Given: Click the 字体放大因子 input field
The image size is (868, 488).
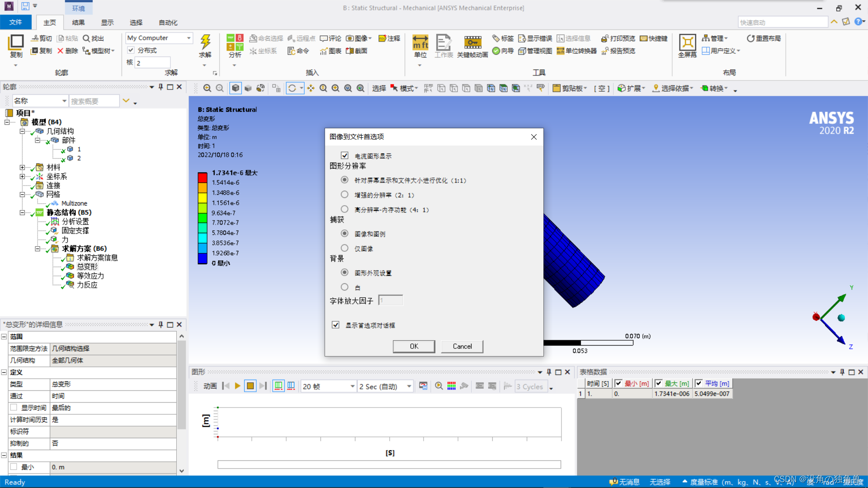Looking at the screenshot, I should coord(390,300).
